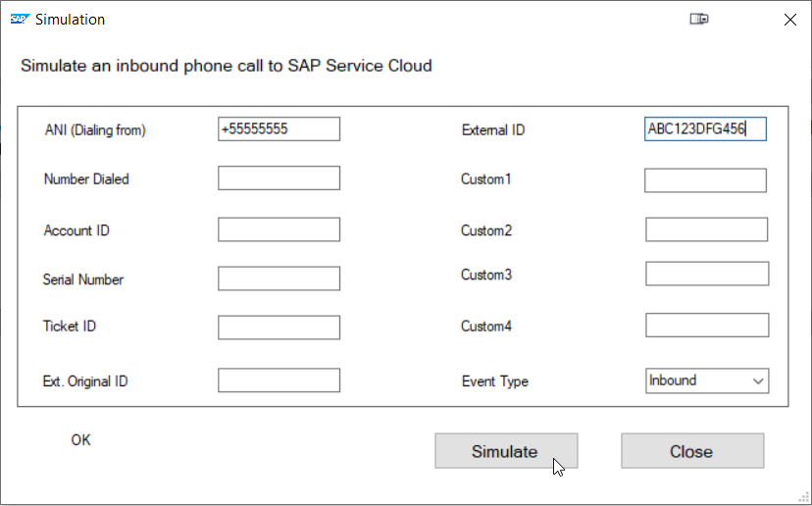The height and width of the screenshot is (506, 812).
Task: Focus the Ticket ID text box
Action: (279, 328)
